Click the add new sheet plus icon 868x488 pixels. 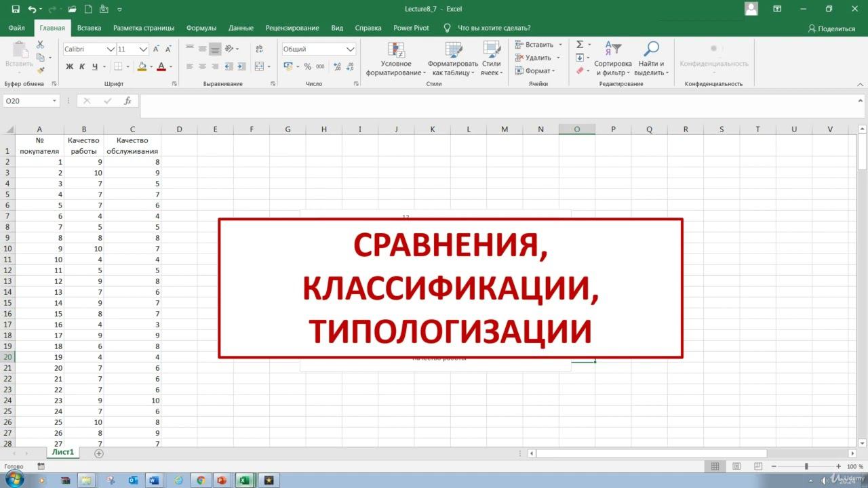pos(99,453)
